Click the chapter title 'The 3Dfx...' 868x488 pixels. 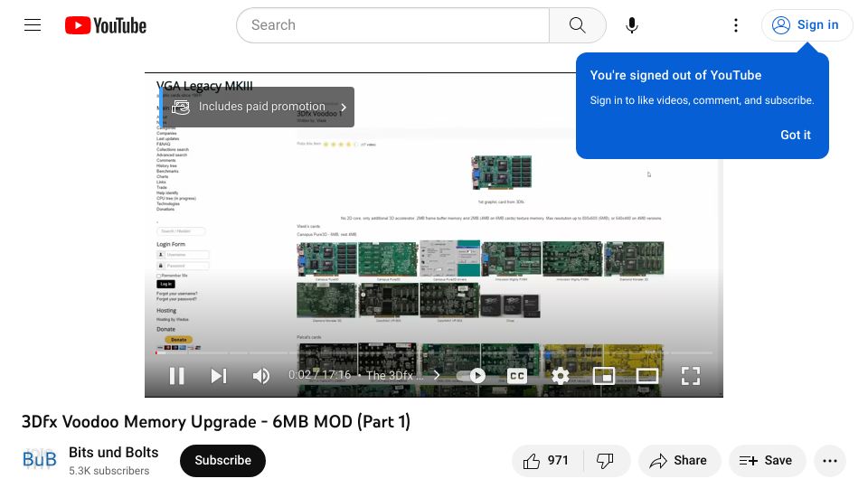click(395, 375)
